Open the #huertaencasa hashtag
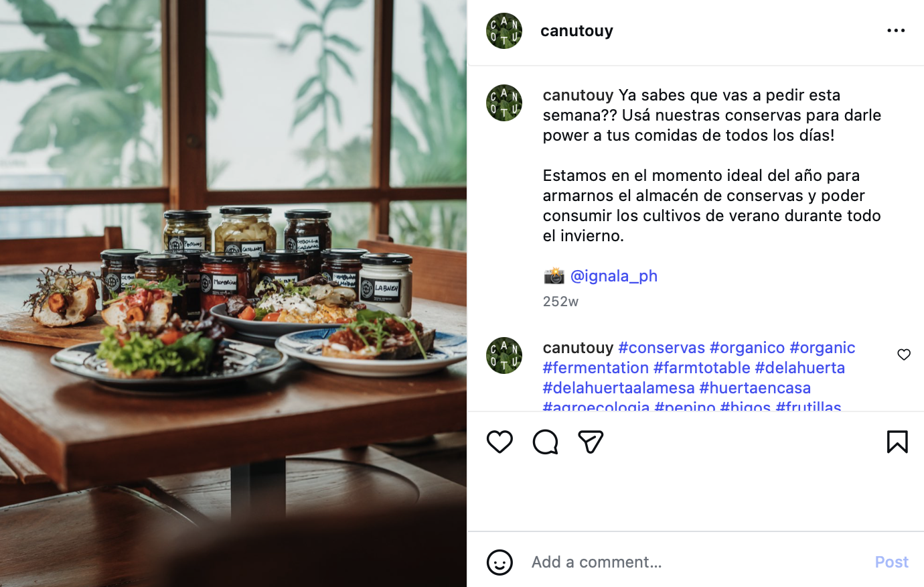924x587 pixels. [755, 387]
